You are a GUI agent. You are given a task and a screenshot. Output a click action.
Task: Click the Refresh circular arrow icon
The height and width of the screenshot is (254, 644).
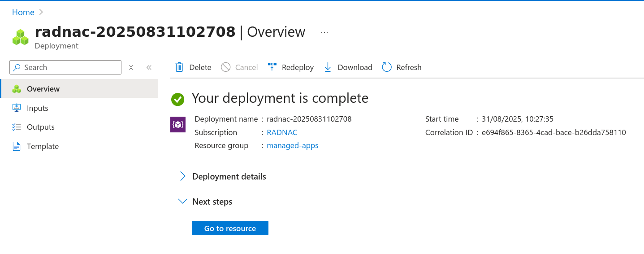pyautogui.click(x=387, y=67)
